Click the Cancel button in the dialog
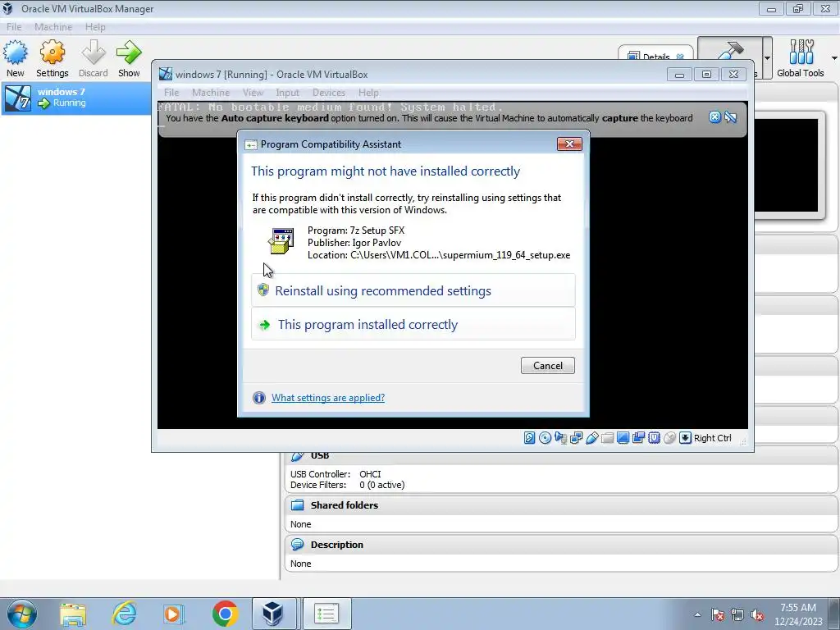Viewport: 840px width, 630px height. pos(547,365)
